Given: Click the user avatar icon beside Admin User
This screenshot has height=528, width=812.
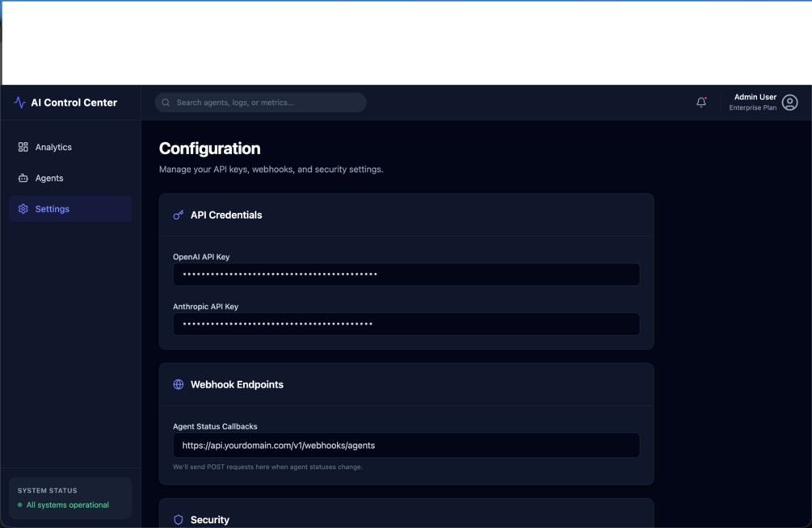Looking at the screenshot, I should click(789, 103).
